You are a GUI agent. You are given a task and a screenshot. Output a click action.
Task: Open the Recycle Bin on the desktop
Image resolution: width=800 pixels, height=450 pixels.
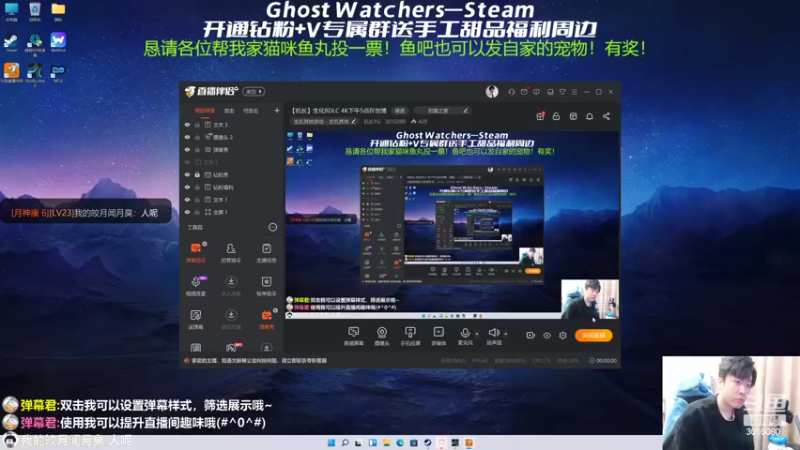coord(35,12)
